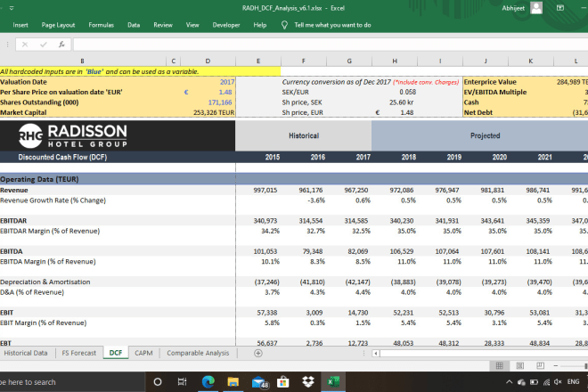Click the Tell me what you want to do box
This screenshot has width=588, height=392.
tap(332, 25)
